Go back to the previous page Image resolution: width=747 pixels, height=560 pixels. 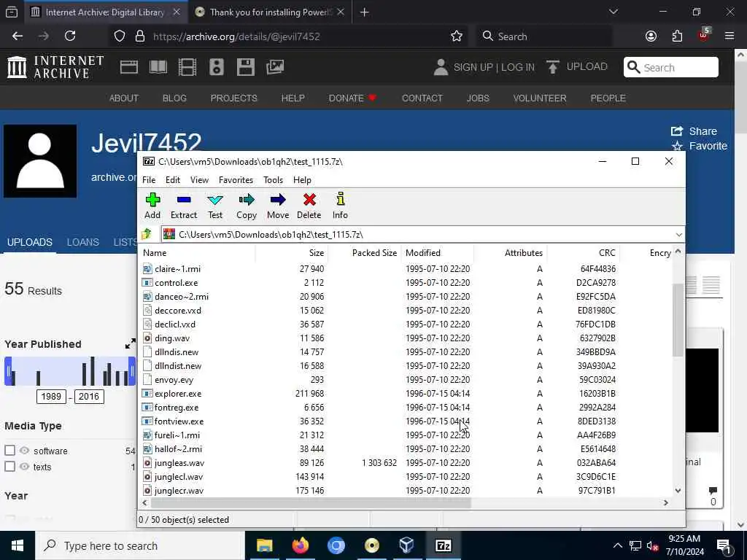click(18, 36)
